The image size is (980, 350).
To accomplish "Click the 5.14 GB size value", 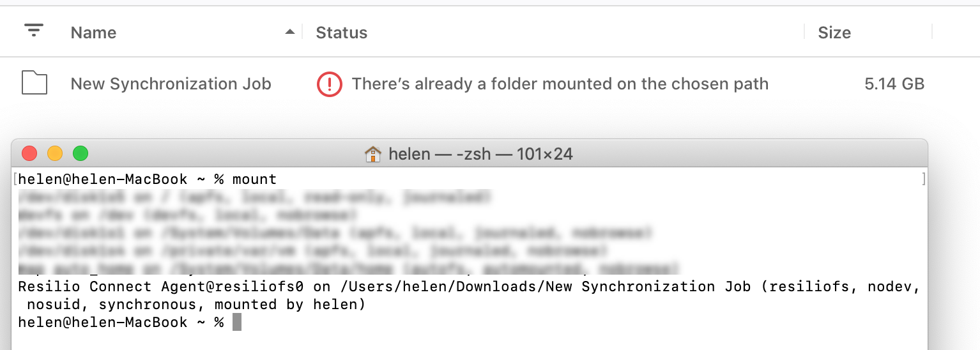I will click(x=894, y=84).
